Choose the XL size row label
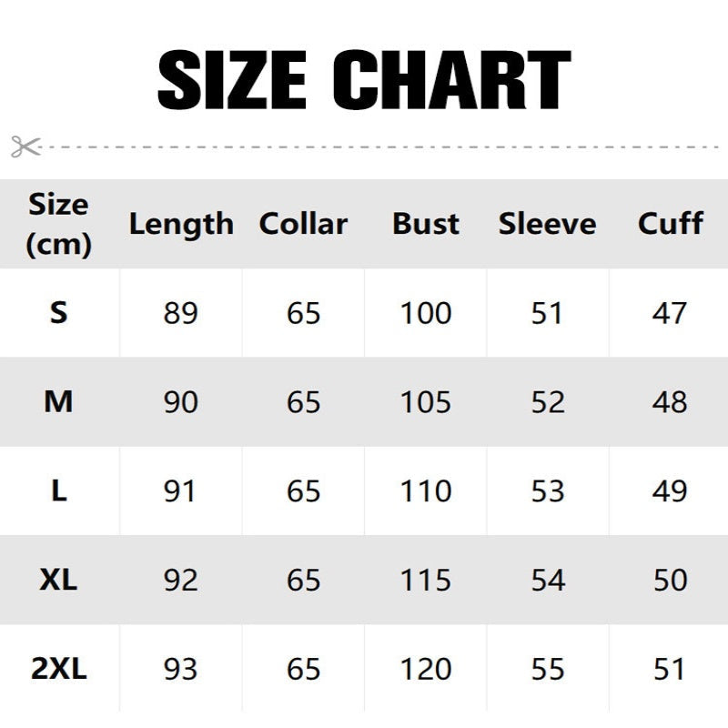 [x=59, y=581]
